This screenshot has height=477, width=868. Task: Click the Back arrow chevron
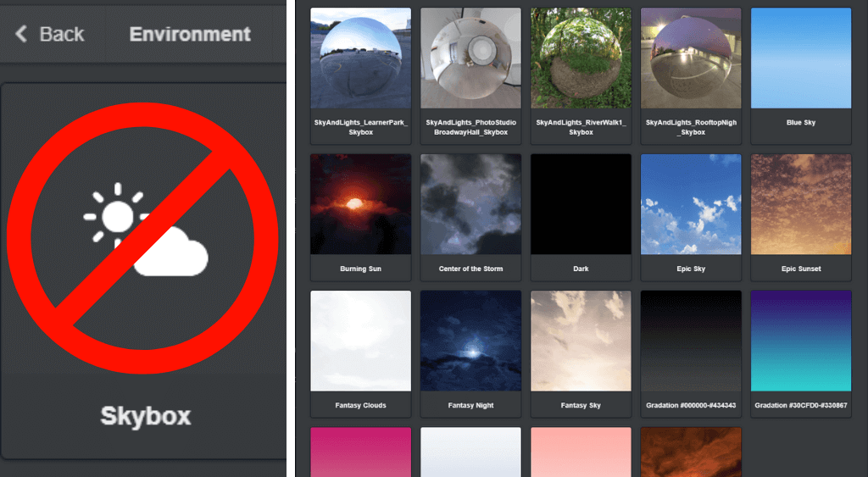coord(22,34)
